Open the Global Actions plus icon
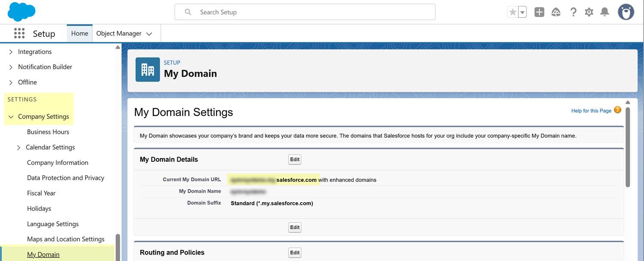The width and height of the screenshot is (644, 261). 539,12
